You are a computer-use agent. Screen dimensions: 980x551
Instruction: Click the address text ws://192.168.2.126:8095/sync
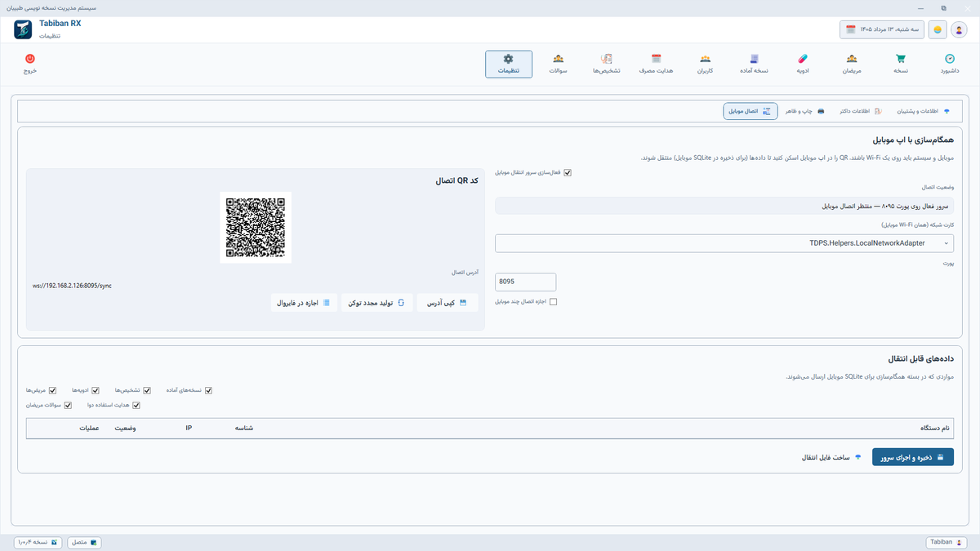72,286
